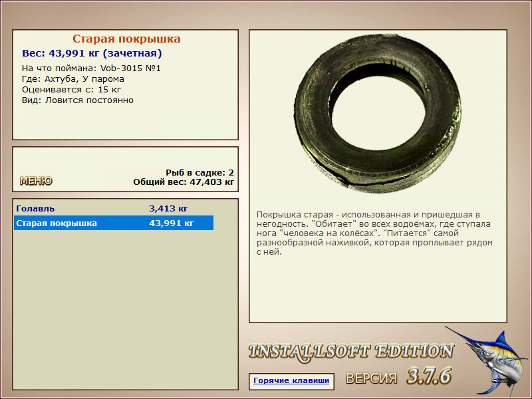Select the Голавль row in the catch list
This screenshot has height=399, width=532.
114,208
